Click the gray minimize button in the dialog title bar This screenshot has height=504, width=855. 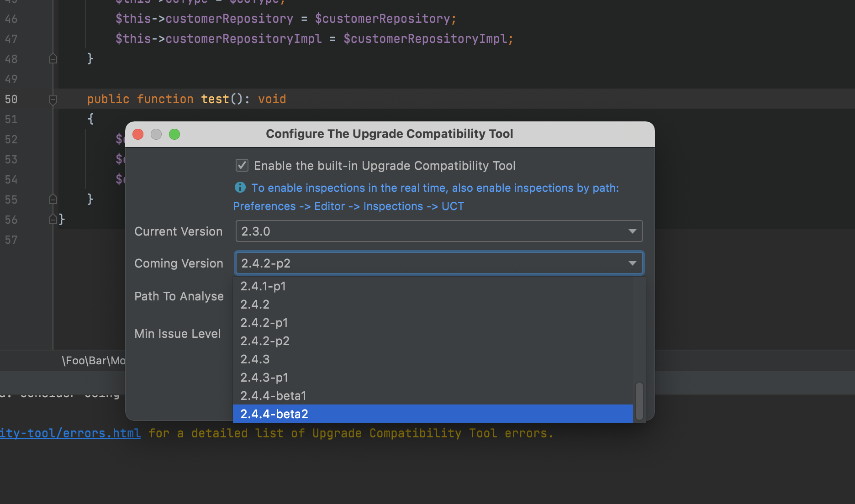pyautogui.click(x=156, y=134)
